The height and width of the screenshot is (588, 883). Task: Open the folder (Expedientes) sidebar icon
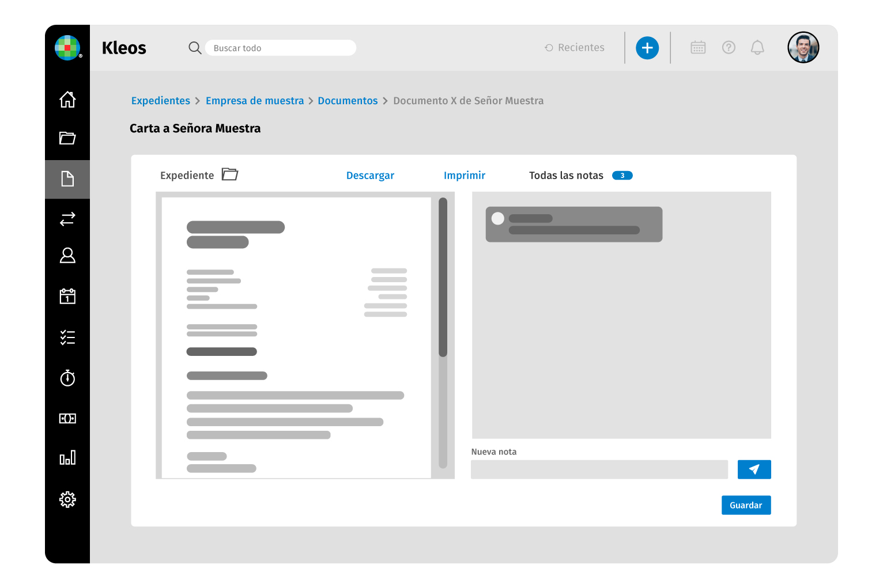pyautogui.click(x=67, y=138)
